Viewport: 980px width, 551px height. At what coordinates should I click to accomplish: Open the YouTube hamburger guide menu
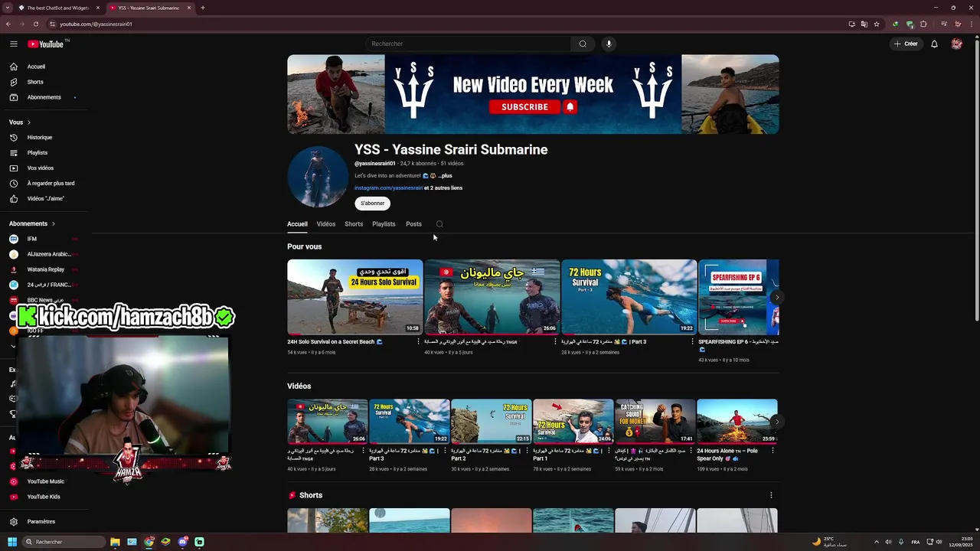click(x=14, y=44)
